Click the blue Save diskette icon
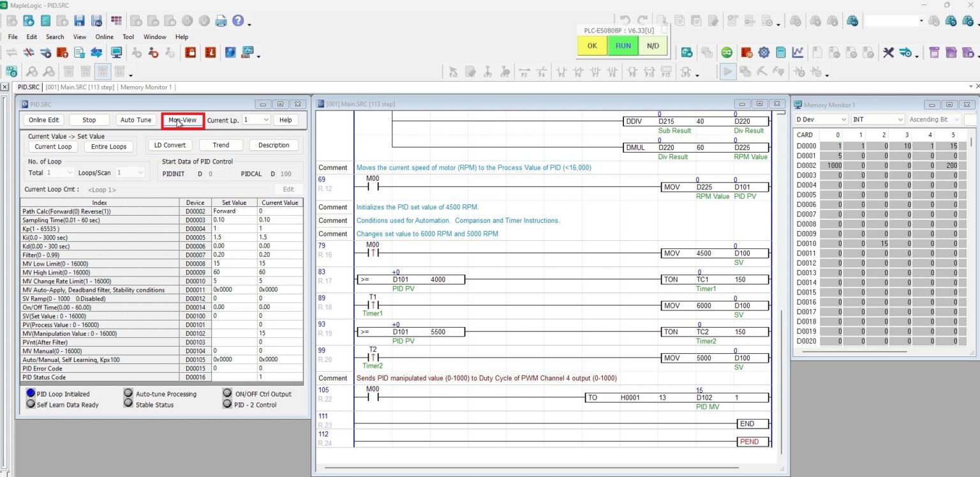Image resolution: width=980 pixels, height=477 pixels. 77,20
